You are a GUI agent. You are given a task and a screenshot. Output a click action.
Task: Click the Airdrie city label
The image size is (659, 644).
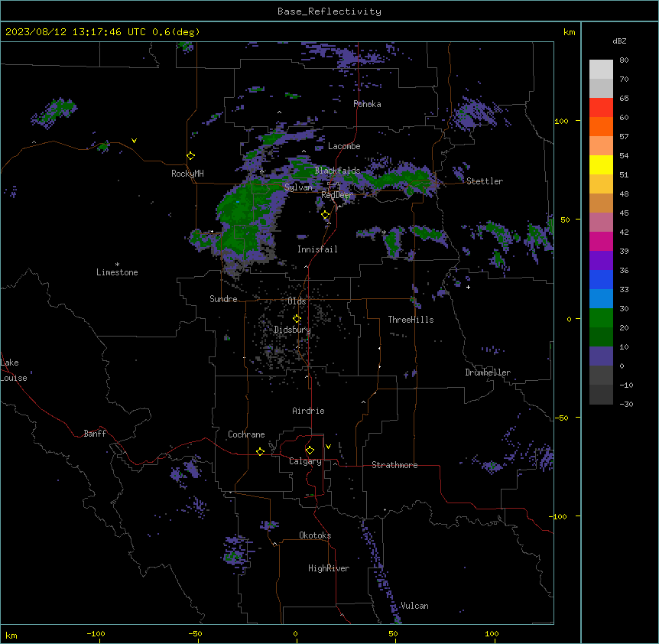point(308,411)
